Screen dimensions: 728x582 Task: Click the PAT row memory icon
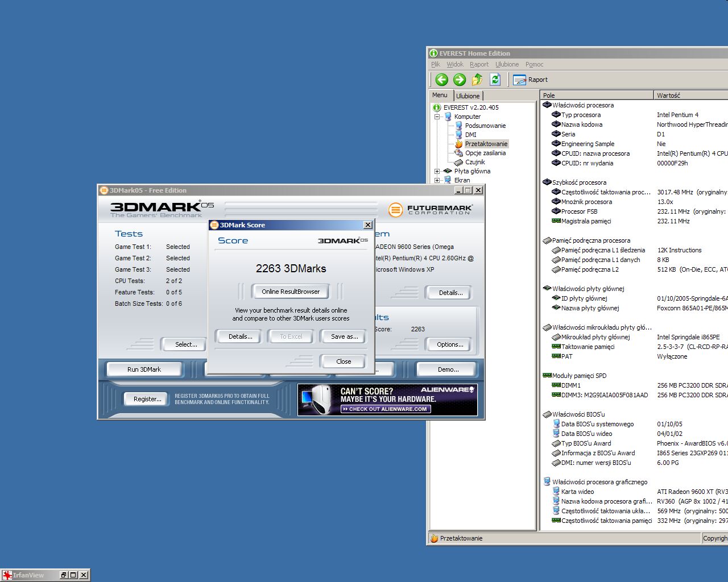[x=556, y=356]
